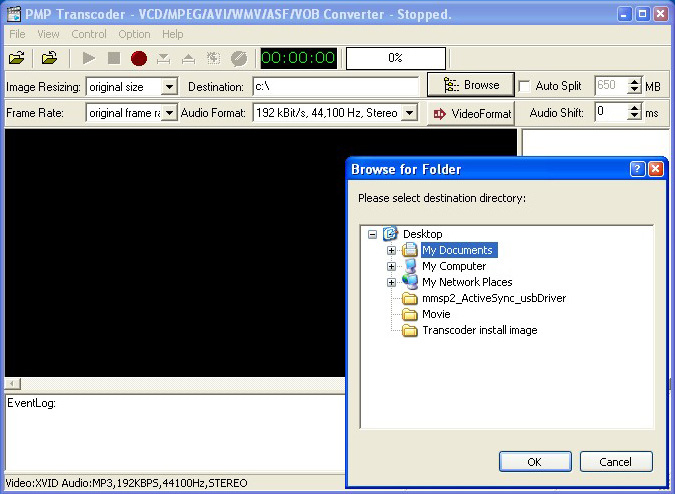Image resolution: width=675 pixels, height=494 pixels.
Task: Increase the Auto Split size stepper
Action: 634,82
